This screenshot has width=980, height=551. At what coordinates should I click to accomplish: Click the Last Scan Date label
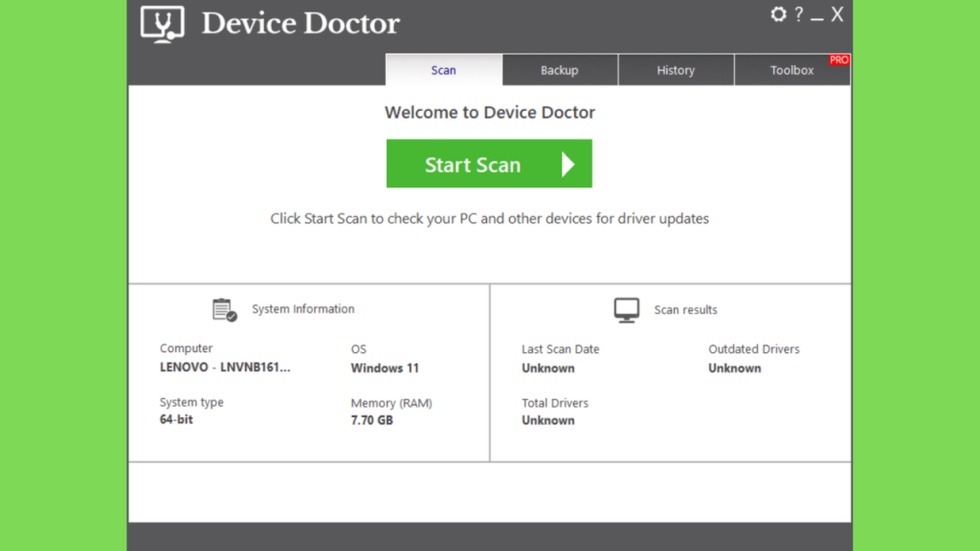[561, 349]
